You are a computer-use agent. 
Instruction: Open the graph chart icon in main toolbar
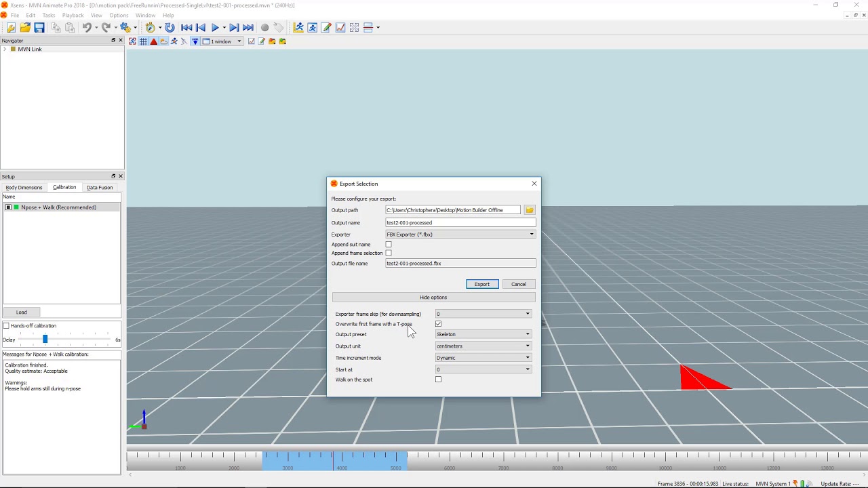point(340,28)
